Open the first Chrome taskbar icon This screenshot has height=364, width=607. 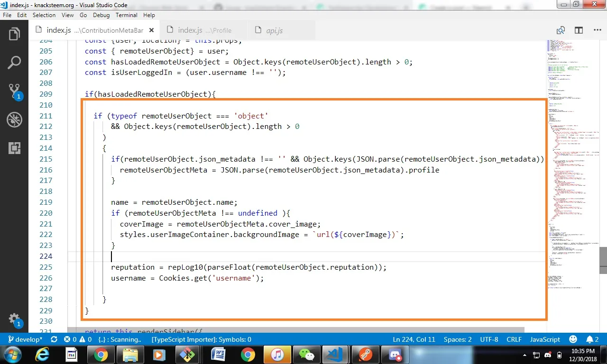[x=101, y=355]
